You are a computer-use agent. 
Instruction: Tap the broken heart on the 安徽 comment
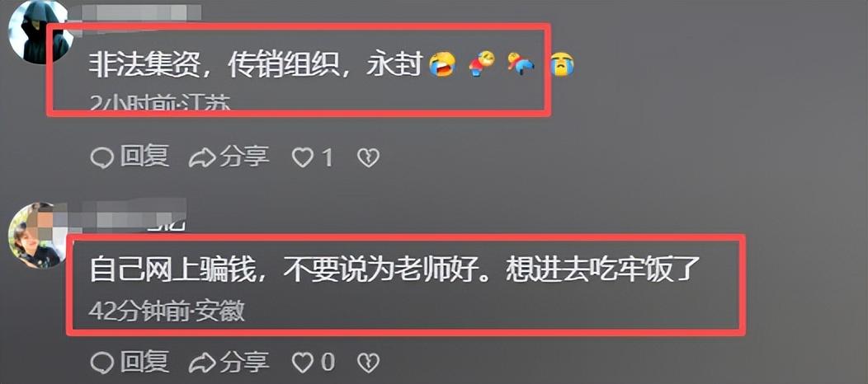coord(368,363)
